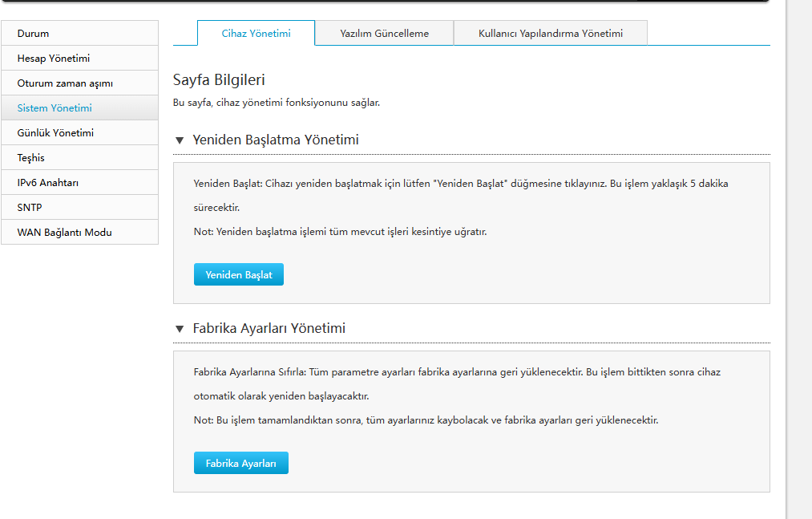812x519 pixels.
Task: Open SNTP sidebar item
Action: pyautogui.click(x=79, y=208)
